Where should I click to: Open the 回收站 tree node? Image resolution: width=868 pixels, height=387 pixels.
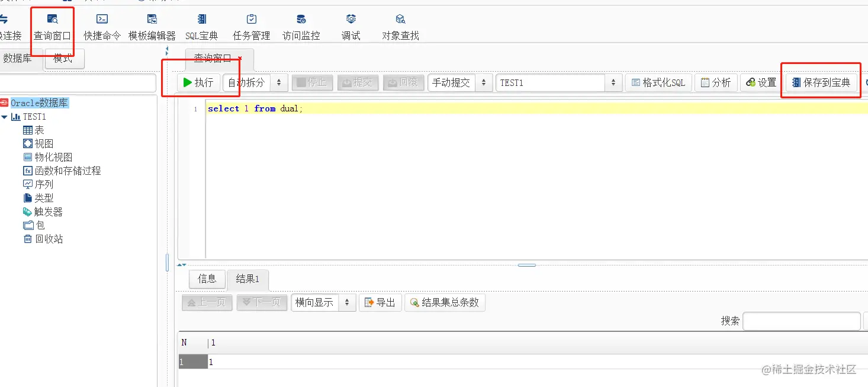[x=43, y=239]
